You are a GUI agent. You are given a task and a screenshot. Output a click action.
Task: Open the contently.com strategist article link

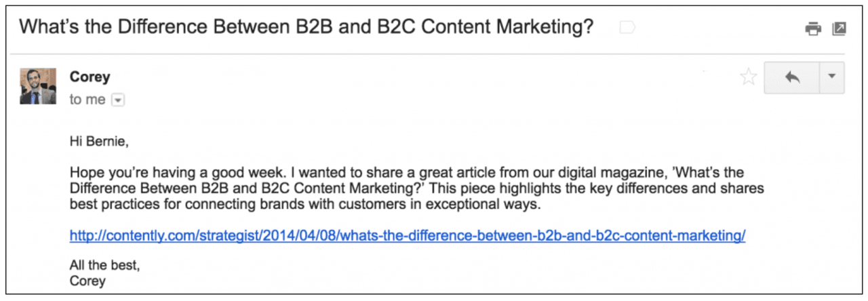(408, 236)
